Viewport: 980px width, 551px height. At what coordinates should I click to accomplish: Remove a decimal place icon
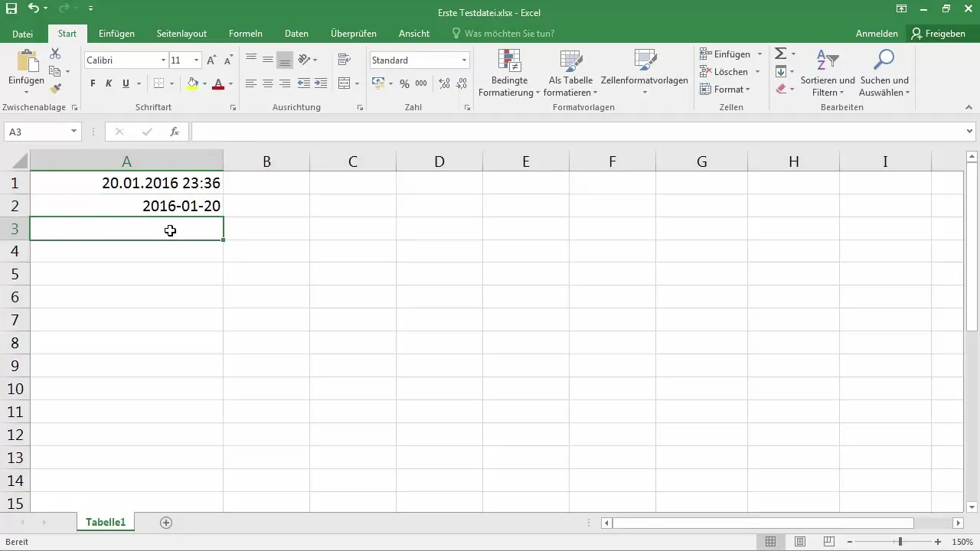(461, 83)
